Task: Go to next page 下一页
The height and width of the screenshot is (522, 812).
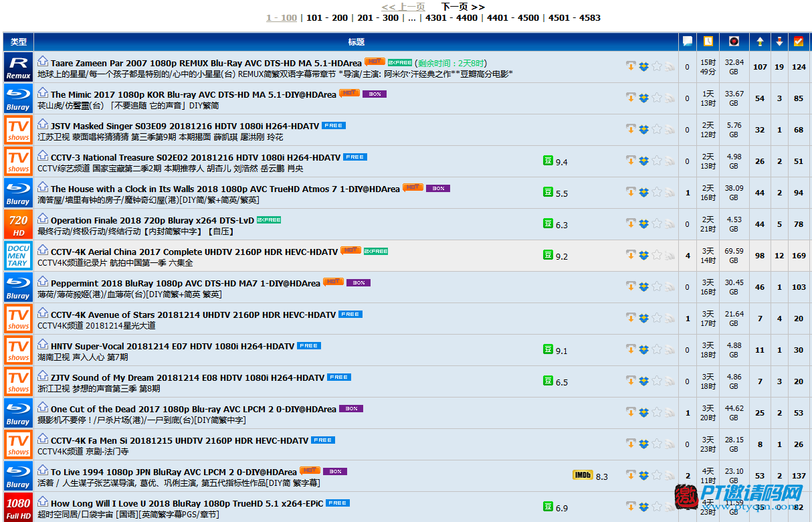Action: click(x=463, y=7)
